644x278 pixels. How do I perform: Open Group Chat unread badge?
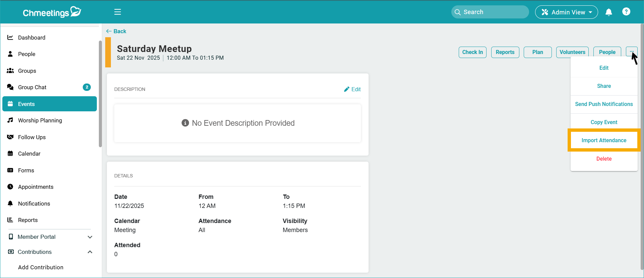(x=87, y=87)
